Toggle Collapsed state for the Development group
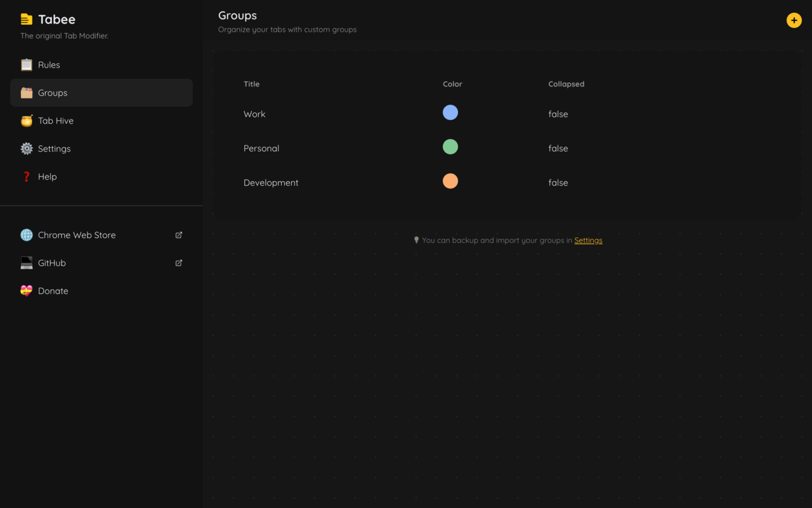Screen dimensions: 812x508 tap(558, 182)
